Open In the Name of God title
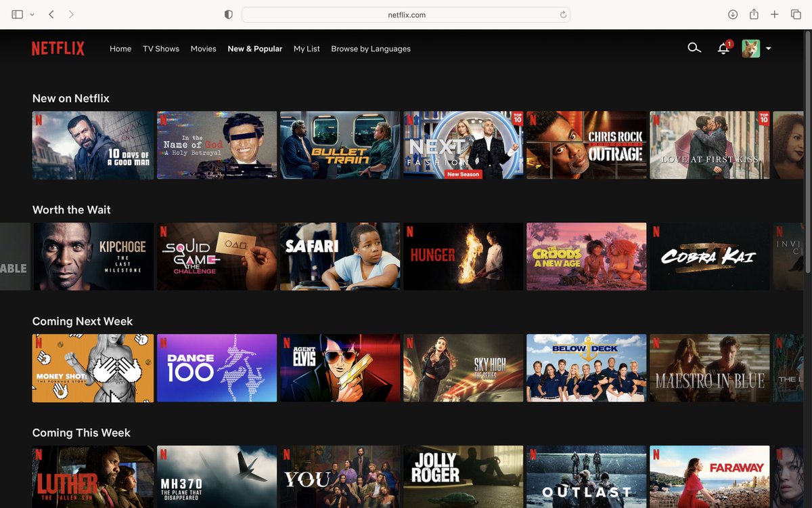Viewport: 812px width, 508px height. pos(217,145)
